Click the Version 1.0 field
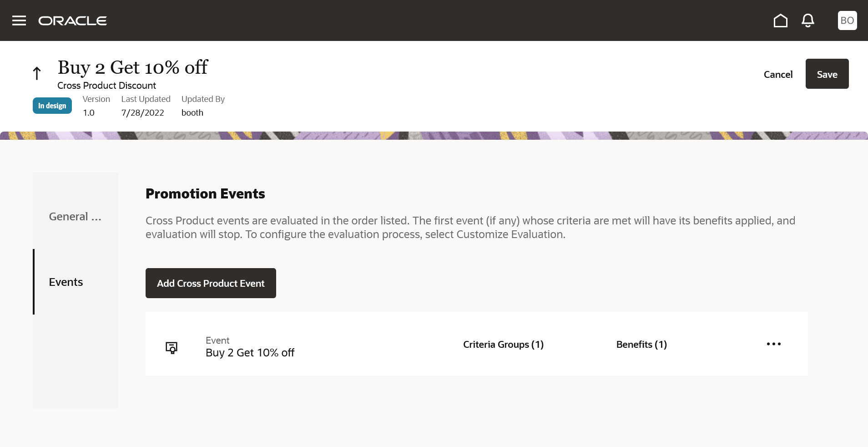 (x=89, y=113)
